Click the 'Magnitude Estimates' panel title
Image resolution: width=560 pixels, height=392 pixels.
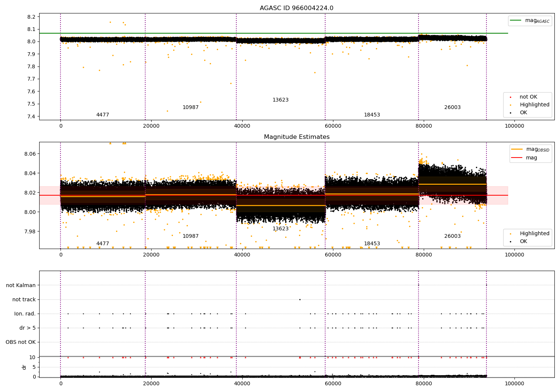296,137
